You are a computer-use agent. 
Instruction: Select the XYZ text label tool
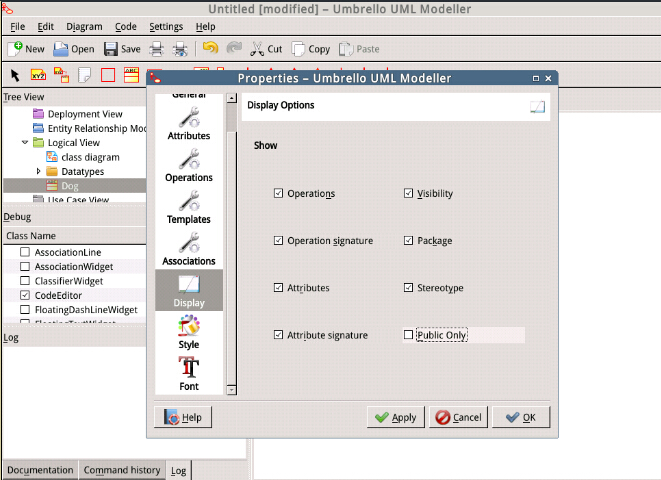(x=38, y=75)
